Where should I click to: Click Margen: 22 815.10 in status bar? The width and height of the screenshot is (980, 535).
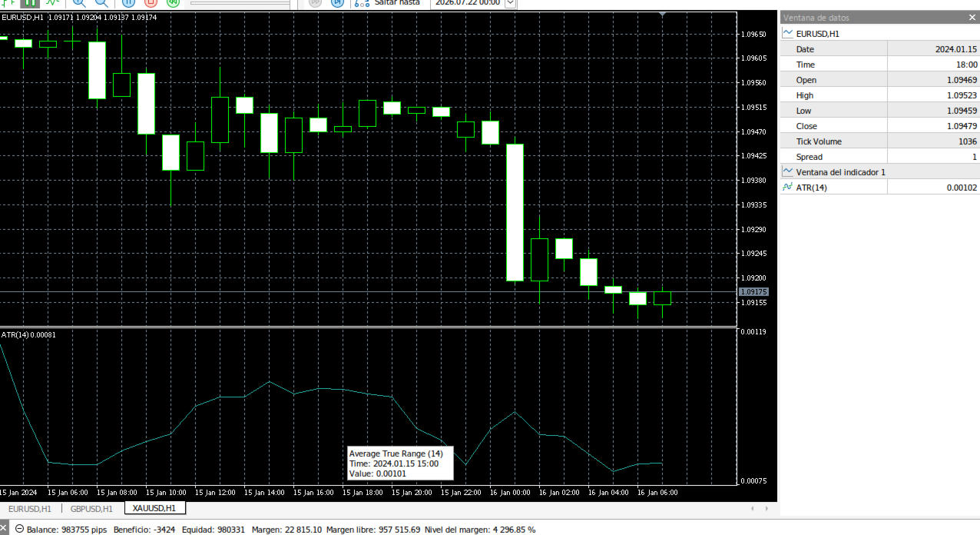click(x=285, y=530)
